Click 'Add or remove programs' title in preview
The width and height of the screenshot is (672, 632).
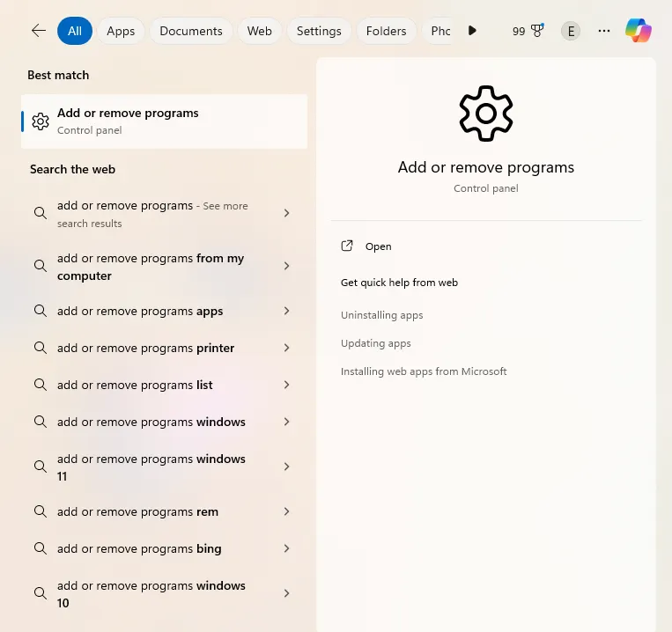(485, 167)
